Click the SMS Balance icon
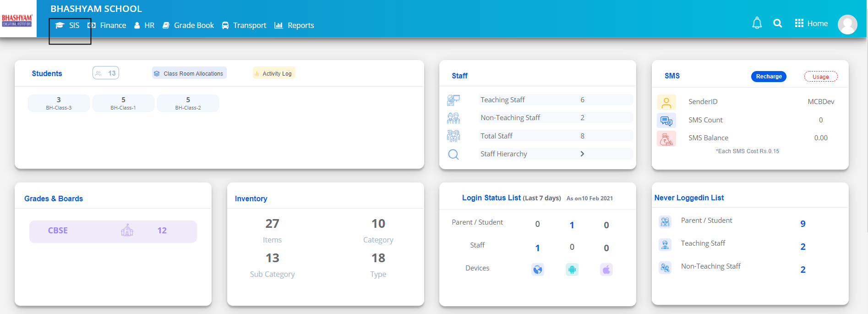The image size is (868, 314). pos(666,138)
